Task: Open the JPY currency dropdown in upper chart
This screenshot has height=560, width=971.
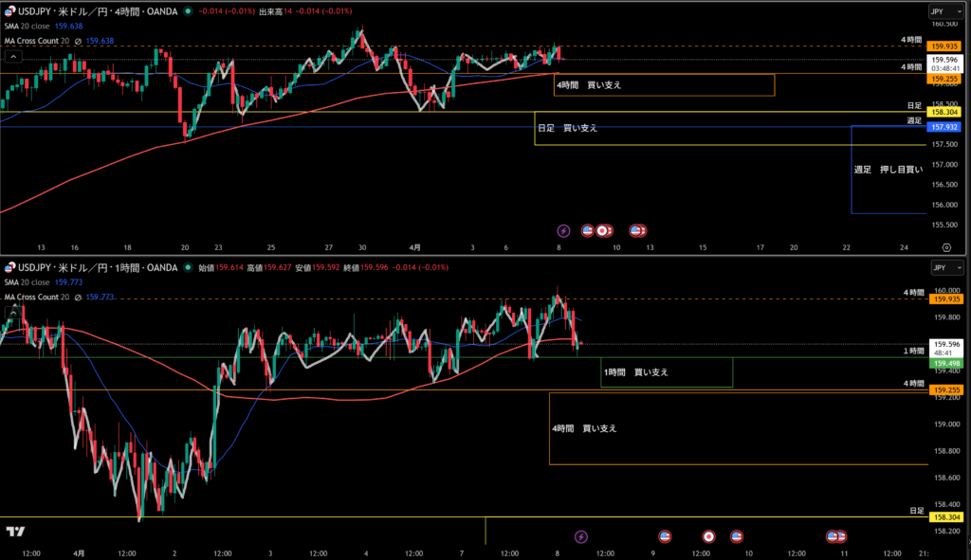Action: (x=944, y=11)
